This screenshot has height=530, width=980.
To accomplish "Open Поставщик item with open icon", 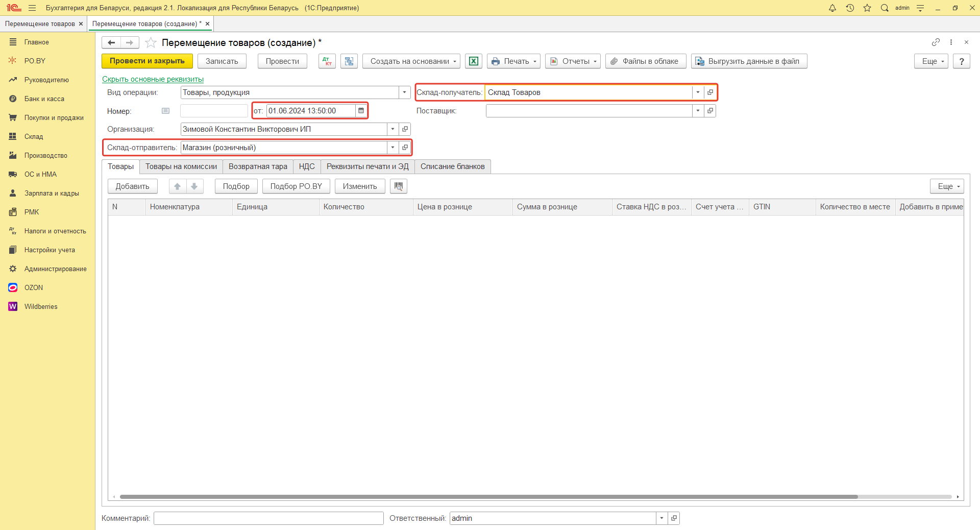I will [710, 111].
